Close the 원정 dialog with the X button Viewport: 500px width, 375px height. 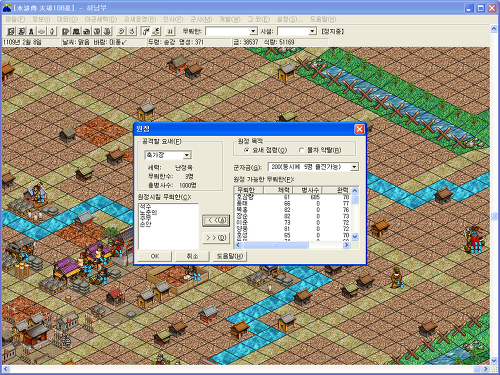coord(359,129)
